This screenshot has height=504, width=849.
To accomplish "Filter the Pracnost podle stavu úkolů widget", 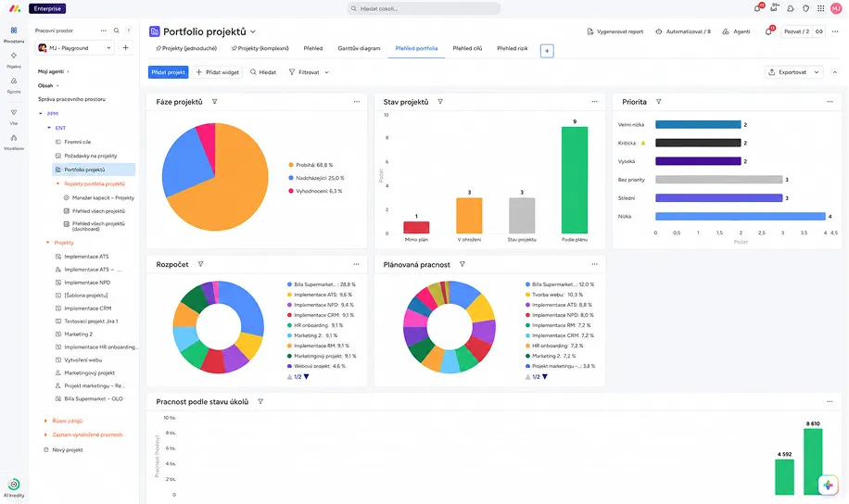I will click(x=260, y=402).
